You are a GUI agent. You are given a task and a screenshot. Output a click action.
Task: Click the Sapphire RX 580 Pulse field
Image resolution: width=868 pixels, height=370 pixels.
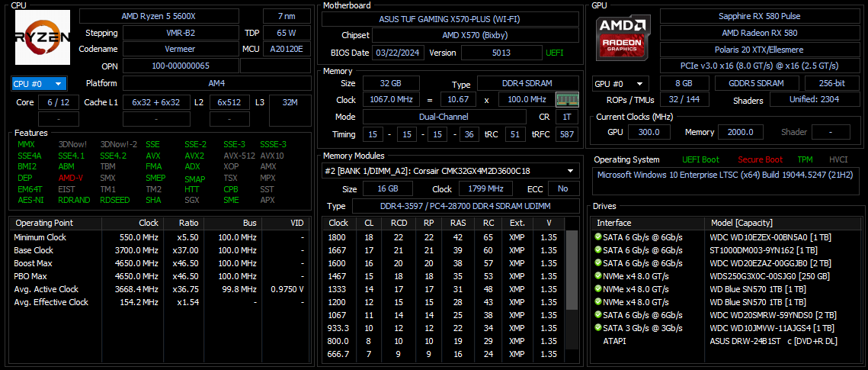click(760, 16)
